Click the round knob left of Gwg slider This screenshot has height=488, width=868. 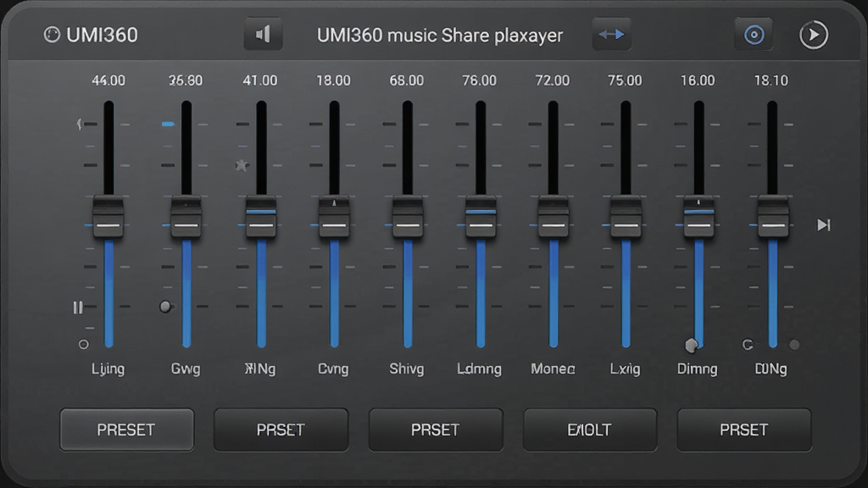pyautogui.click(x=165, y=306)
